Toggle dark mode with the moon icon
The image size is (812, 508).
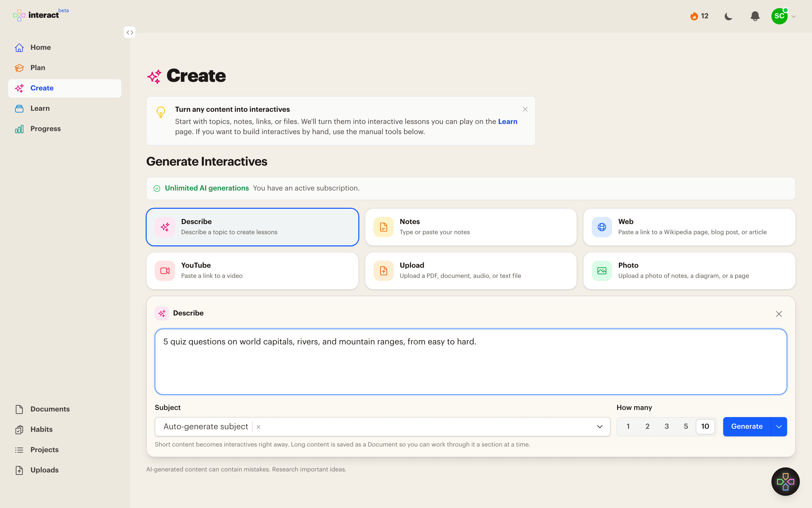point(729,16)
